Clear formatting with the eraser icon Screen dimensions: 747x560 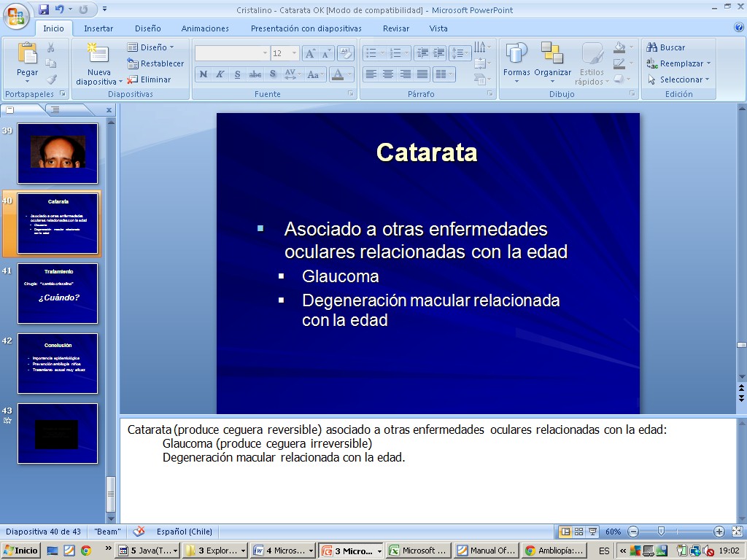pyautogui.click(x=346, y=53)
